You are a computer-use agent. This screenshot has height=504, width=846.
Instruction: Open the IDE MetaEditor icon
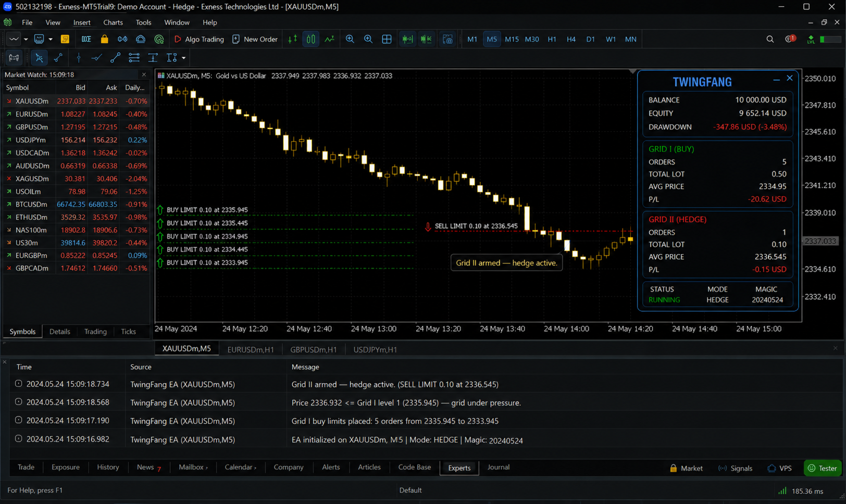click(x=86, y=39)
